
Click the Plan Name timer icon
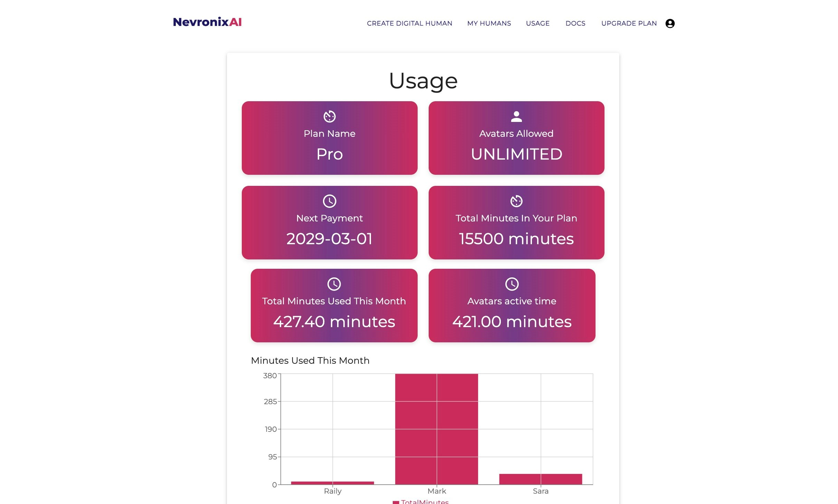coord(329,116)
